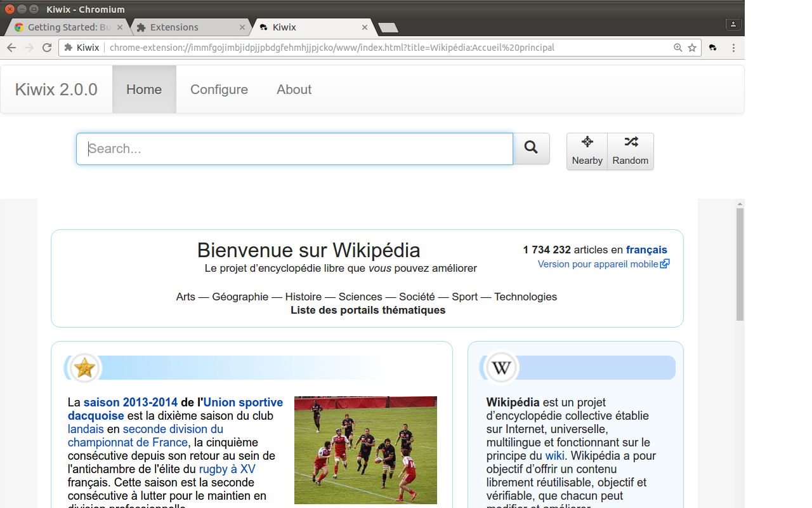Click the page vertical scrollbar thumb
812x508 pixels.
(x=740, y=264)
